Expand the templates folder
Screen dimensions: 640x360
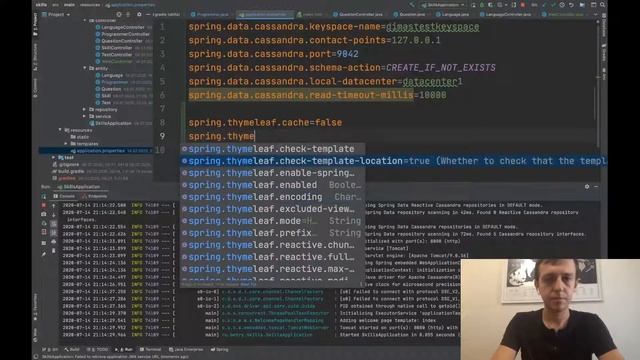click(x=66, y=144)
